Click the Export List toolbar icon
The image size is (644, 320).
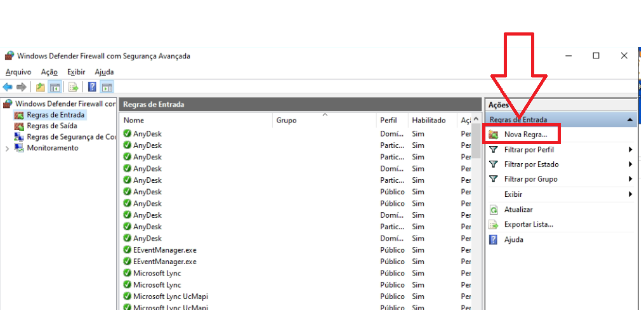74,87
